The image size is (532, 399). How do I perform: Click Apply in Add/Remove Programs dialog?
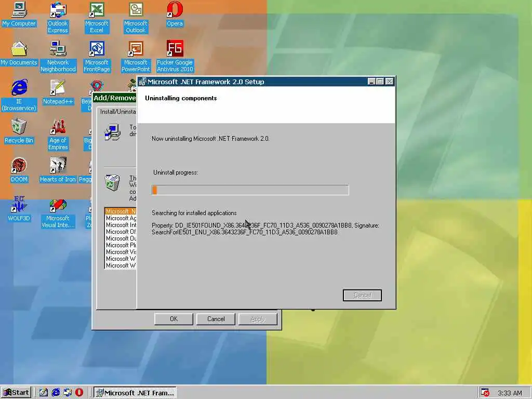(x=258, y=319)
